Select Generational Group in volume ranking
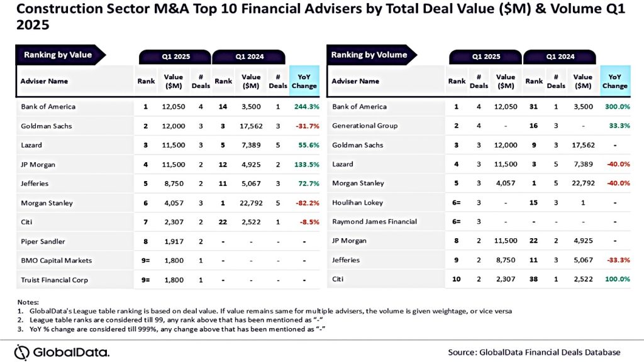Screen dimensions: 644x362 click(x=365, y=126)
